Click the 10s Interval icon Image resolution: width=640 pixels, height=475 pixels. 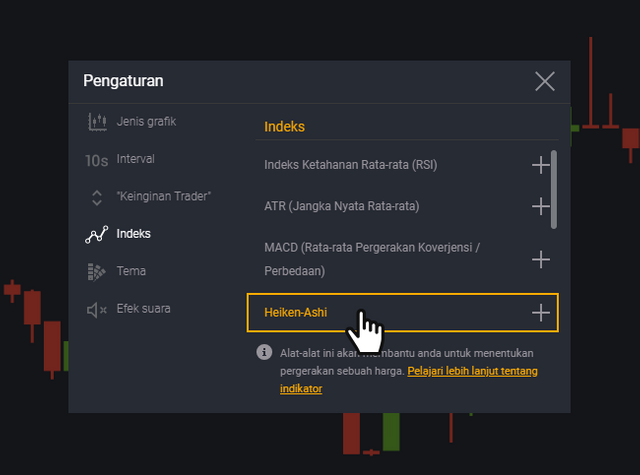click(x=97, y=160)
